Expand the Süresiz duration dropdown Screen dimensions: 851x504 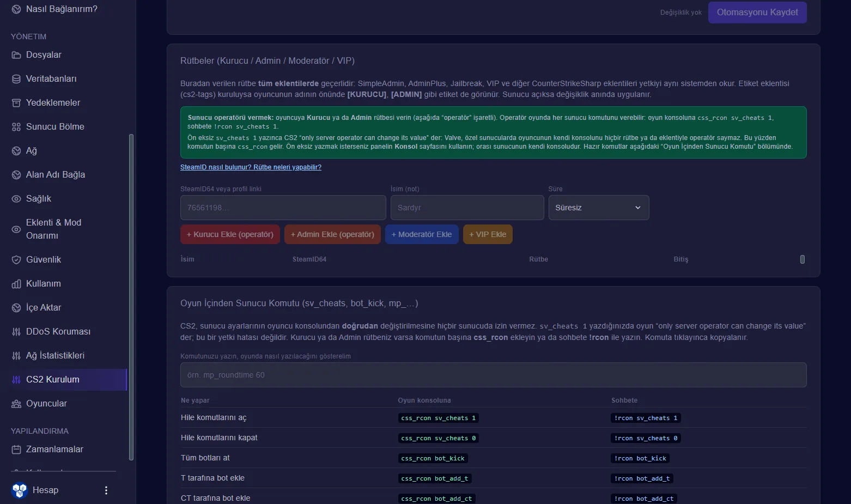pyautogui.click(x=599, y=208)
